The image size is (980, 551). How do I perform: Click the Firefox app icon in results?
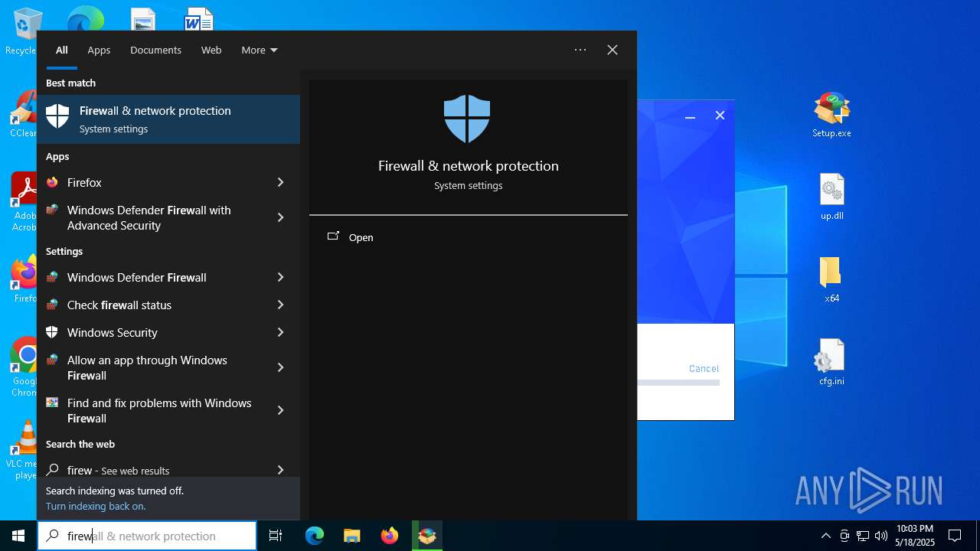click(x=52, y=182)
